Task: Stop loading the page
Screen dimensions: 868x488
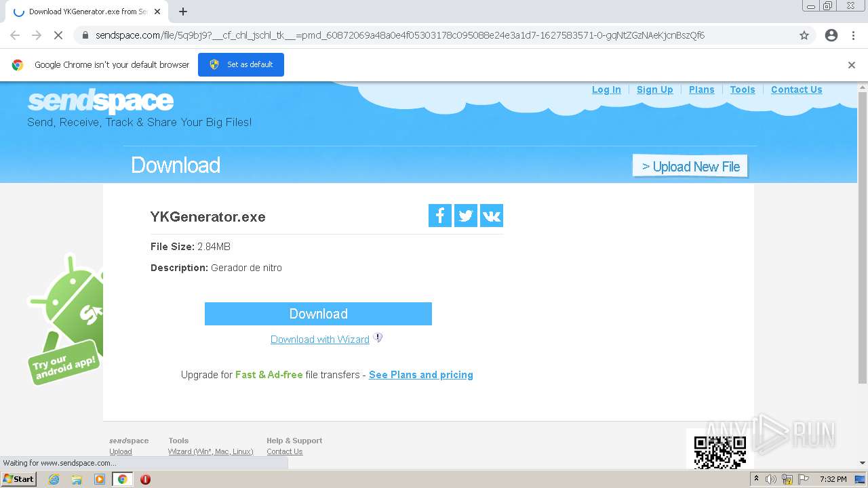Action: [58, 35]
